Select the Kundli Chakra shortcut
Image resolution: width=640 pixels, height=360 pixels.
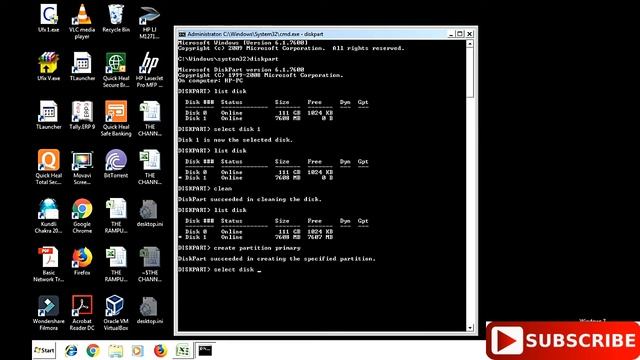pyautogui.click(x=49, y=216)
